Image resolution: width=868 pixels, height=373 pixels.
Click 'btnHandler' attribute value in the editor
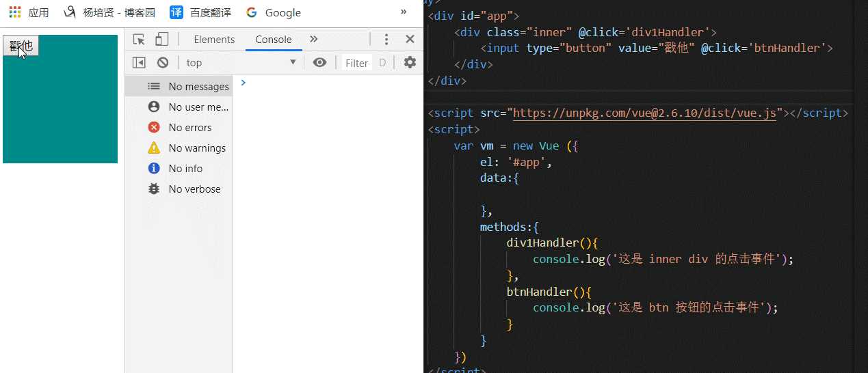(788, 48)
